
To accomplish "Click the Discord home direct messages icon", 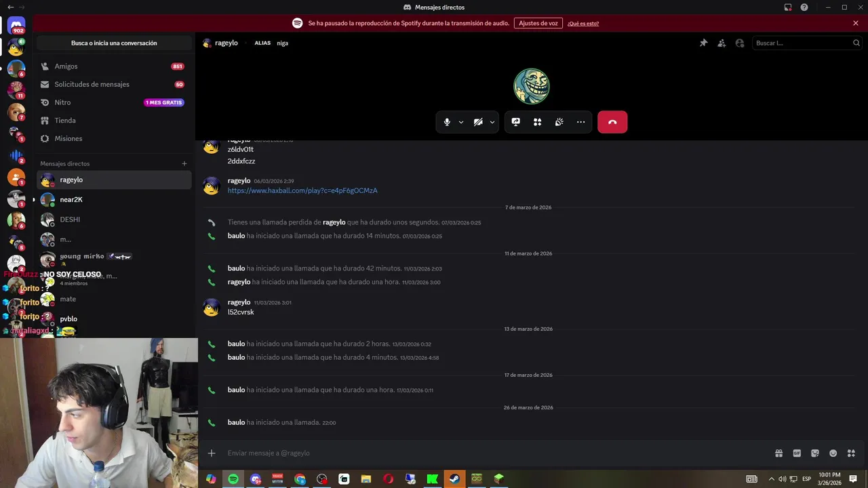I will (16, 25).
